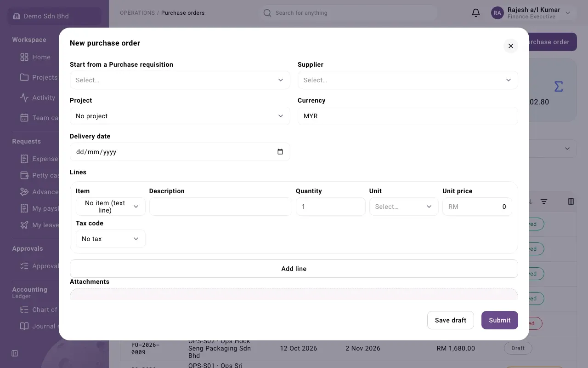Viewport: 588px width, 368px height.
Task: Open the Item dropdown No item (text line)
Action: 111,207
